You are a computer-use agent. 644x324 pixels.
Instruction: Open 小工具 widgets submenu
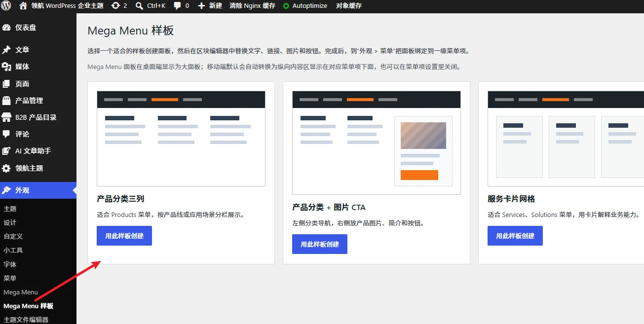click(13, 251)
